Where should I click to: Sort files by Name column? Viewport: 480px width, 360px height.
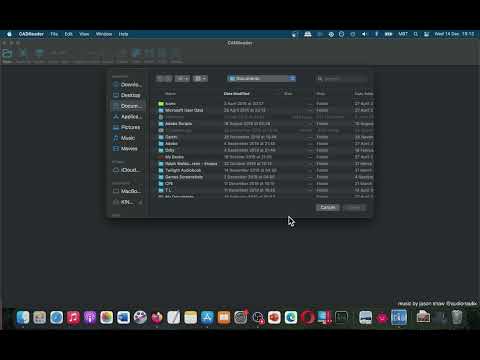(x=171, y=94)
